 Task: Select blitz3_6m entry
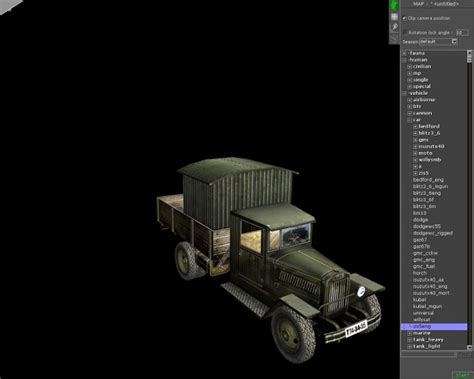tap(425, 206)
